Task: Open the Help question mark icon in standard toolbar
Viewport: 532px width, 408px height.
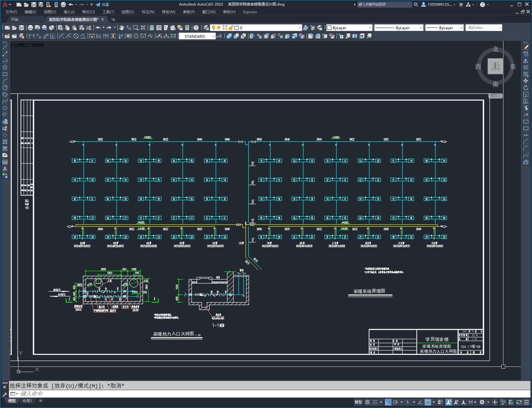Action: click(196, 28)
